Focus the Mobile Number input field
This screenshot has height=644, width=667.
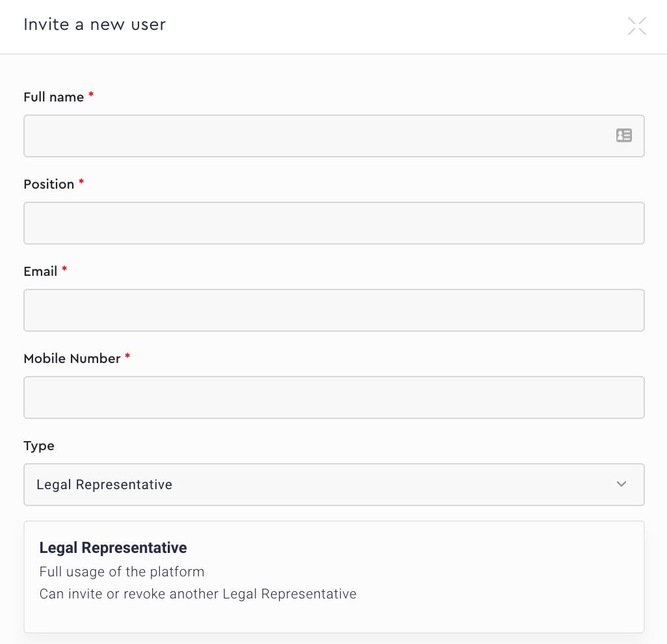coord(333,397)
